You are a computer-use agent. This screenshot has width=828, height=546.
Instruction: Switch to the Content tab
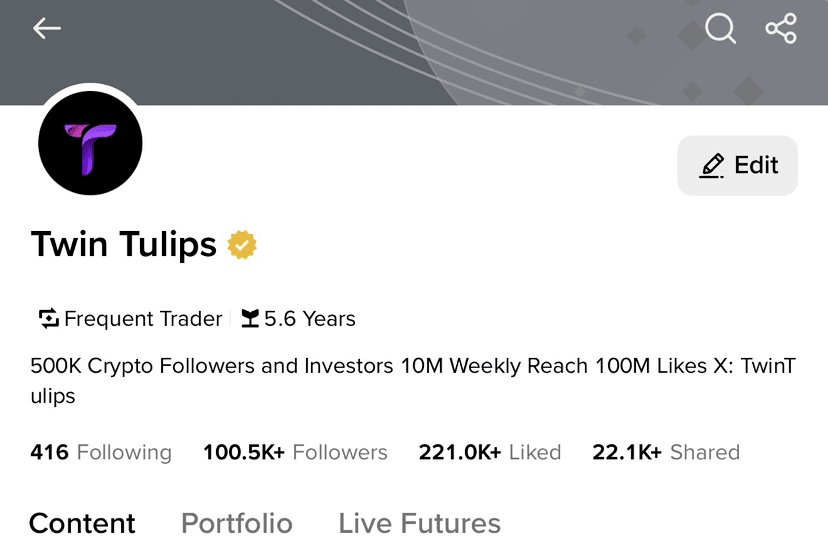pos(82,523)
